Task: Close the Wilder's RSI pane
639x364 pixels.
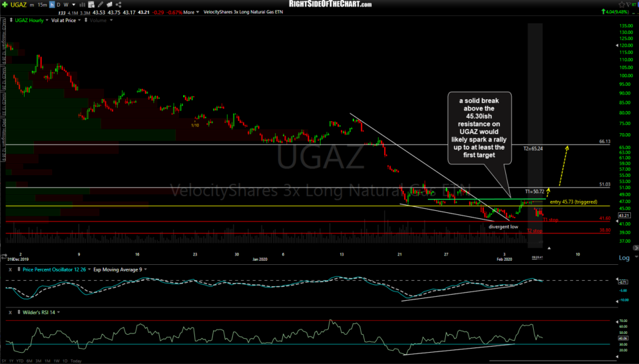Action: (10, 312)
